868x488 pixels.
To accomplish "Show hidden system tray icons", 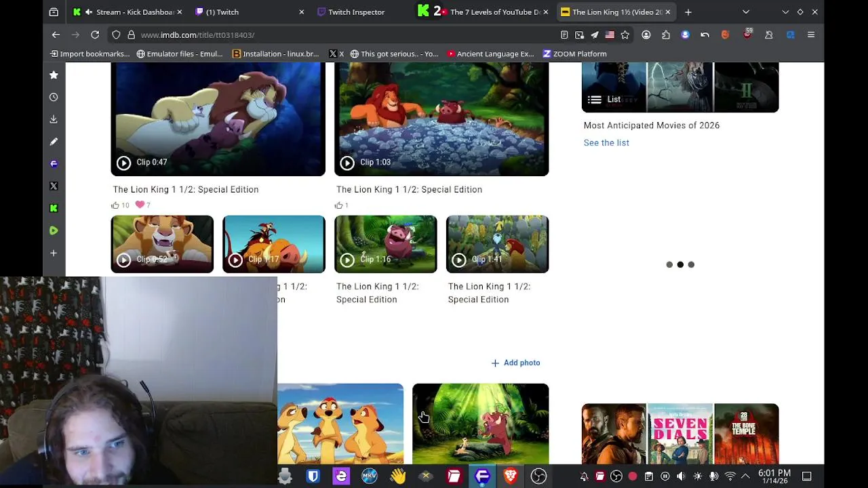I will tap(745, 476).
